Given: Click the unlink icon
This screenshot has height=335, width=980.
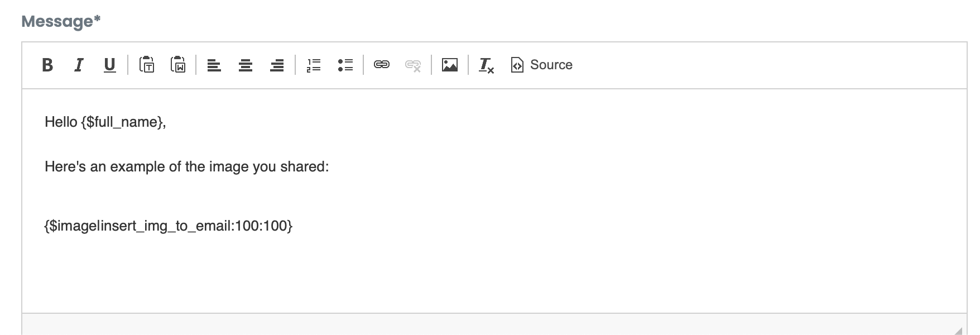Looking at the screenshot, I should (413, 65).
